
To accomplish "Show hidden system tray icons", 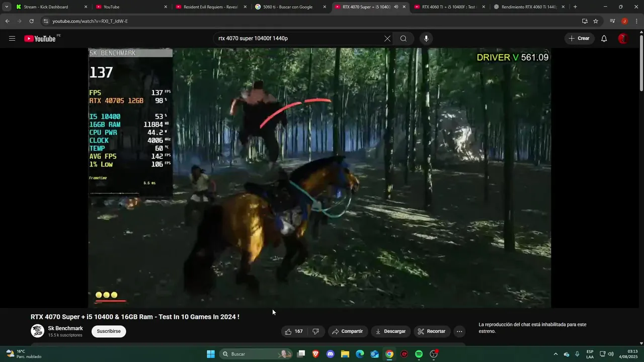I will 555,354.
